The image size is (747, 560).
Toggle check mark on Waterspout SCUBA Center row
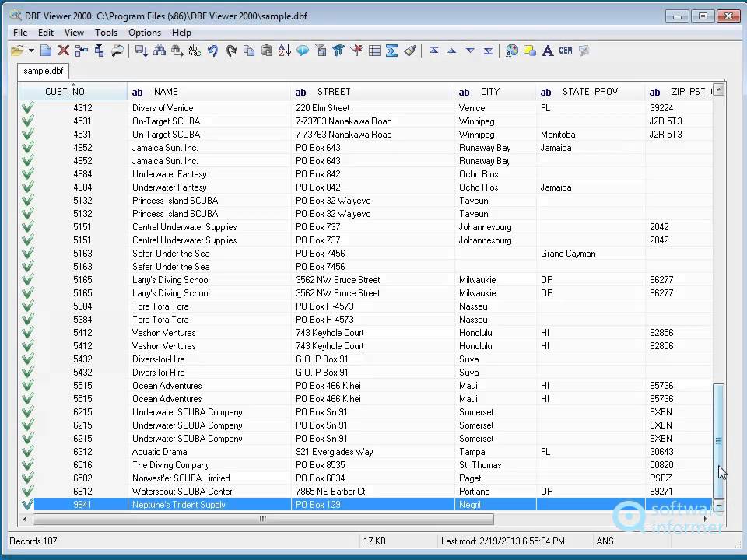click(28, 491)
